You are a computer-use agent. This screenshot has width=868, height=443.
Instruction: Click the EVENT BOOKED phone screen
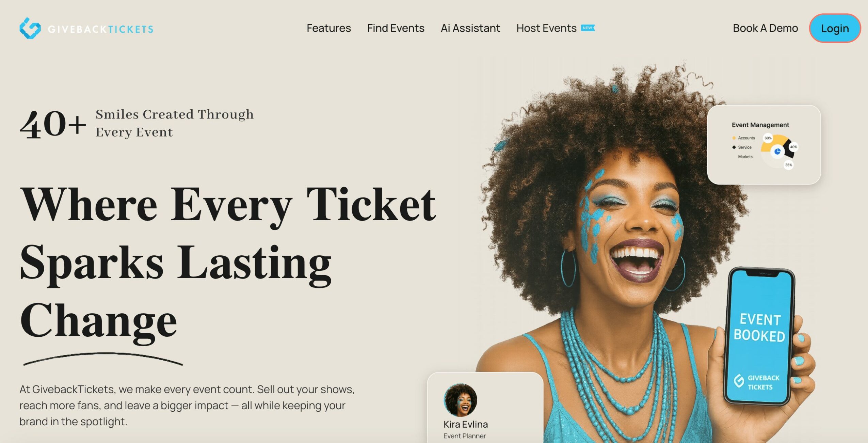tap(759, 336)
